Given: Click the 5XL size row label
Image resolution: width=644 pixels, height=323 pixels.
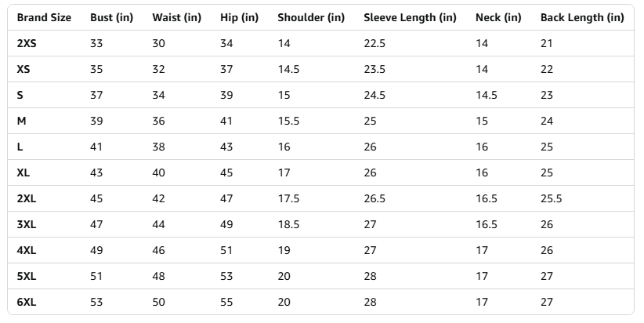Looking at the screenshot, I should (27, 276).
